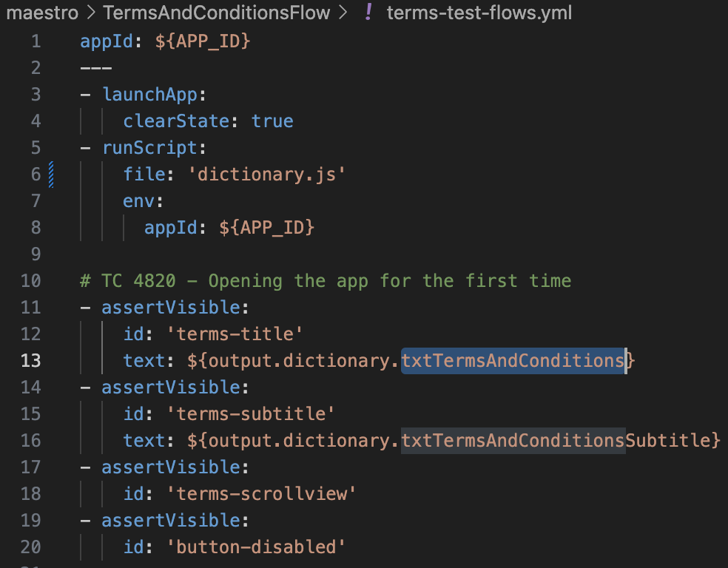Click line number 1 in the gutter
Screen dimensions: 728x568
(36, 41)
